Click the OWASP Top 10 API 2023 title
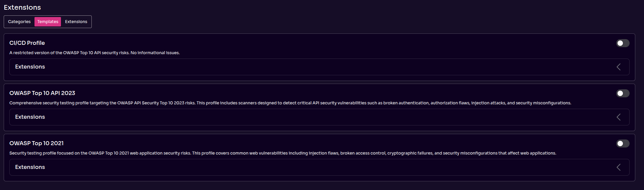Screen dimensions: 644x190 (x=42, y=93)
